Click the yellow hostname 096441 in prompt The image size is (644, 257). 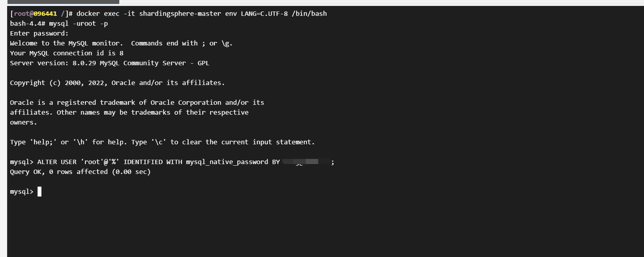45,14
